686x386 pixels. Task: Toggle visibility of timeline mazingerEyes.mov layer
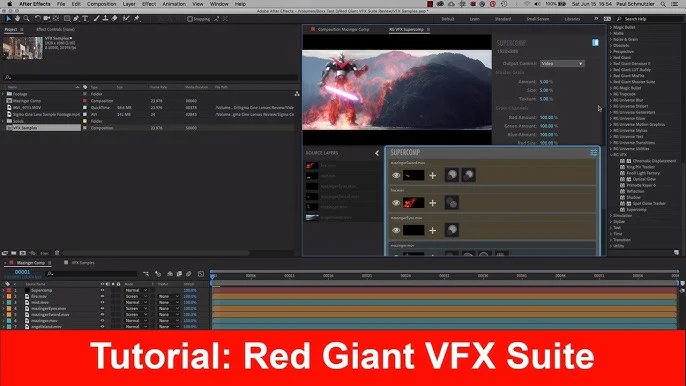pos(102,309)
